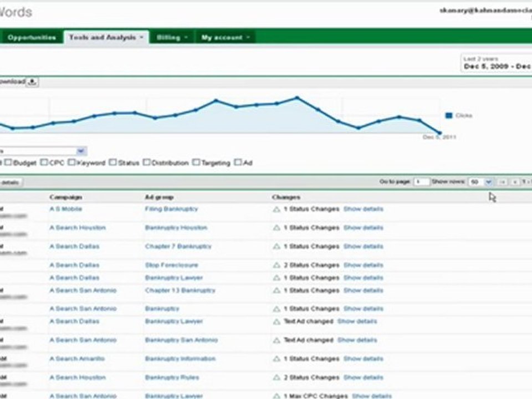Open A Search San Antonio in Chapter 13 row
Screen dimensions: 532x399
click(83, 290)
